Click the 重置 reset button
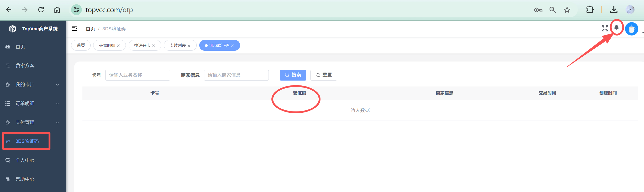The height and width of the screenshot is (192, 644). point(324,75)
